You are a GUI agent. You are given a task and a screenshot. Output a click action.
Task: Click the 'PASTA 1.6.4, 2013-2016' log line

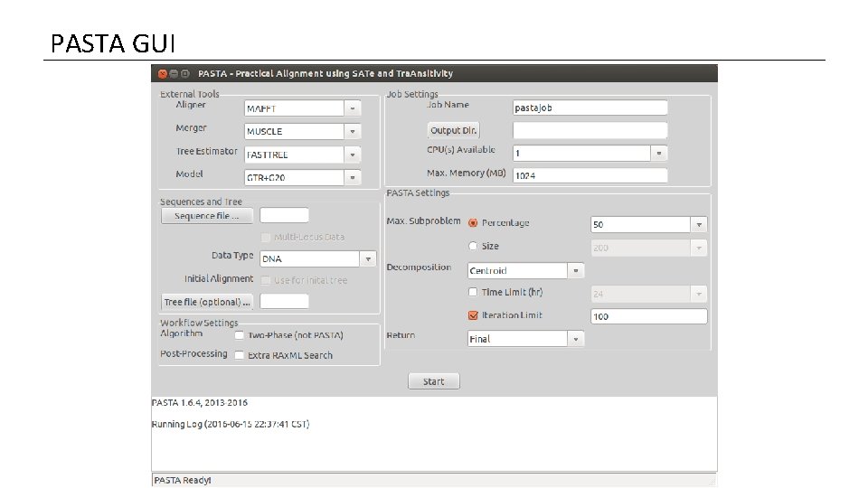pos(199,403)
